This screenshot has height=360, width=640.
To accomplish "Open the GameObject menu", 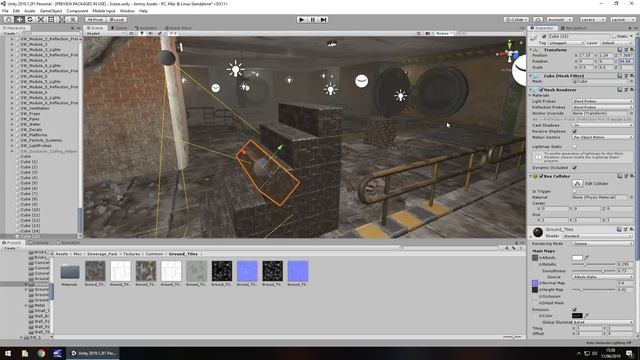I will [x=51, y=11].
